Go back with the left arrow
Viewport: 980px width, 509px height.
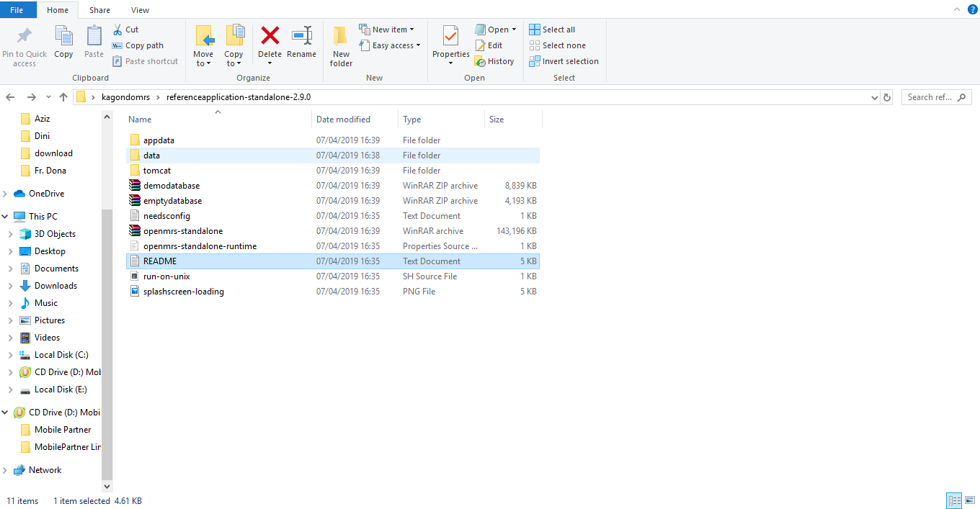coord(11,97)
